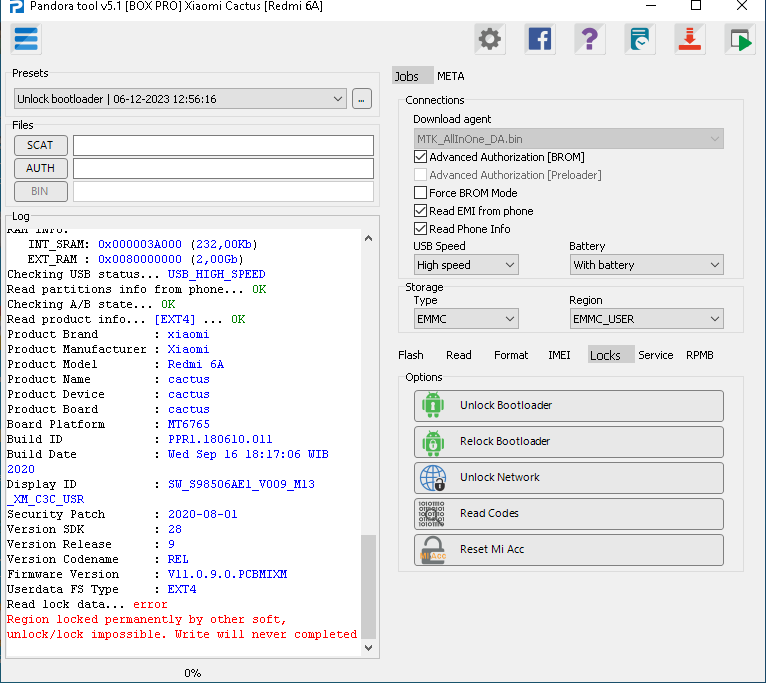Open the Facebook page icon
Viewport: 766px width, 683px height.
(x=539, y=39)
